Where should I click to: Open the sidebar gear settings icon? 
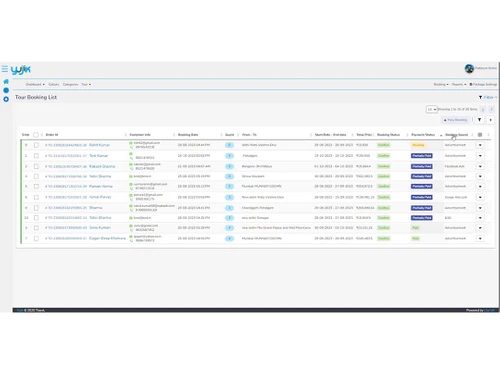(x=6, y=99)
